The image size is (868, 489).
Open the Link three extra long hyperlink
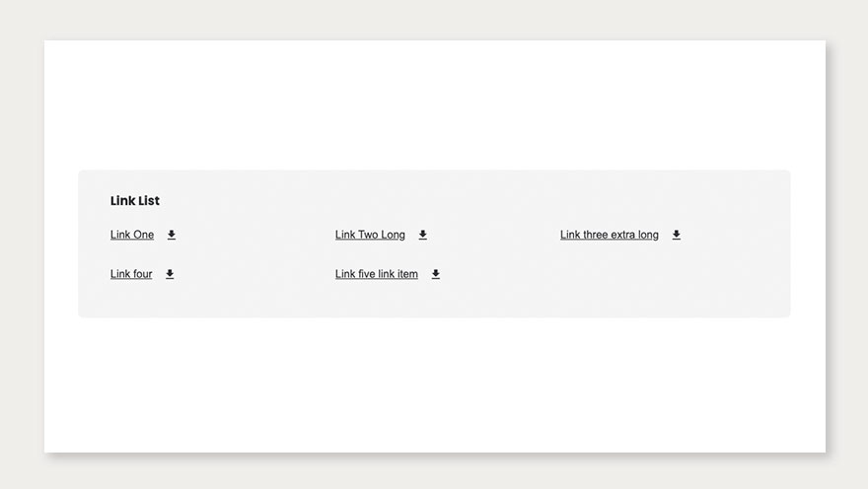click(609, 235)
